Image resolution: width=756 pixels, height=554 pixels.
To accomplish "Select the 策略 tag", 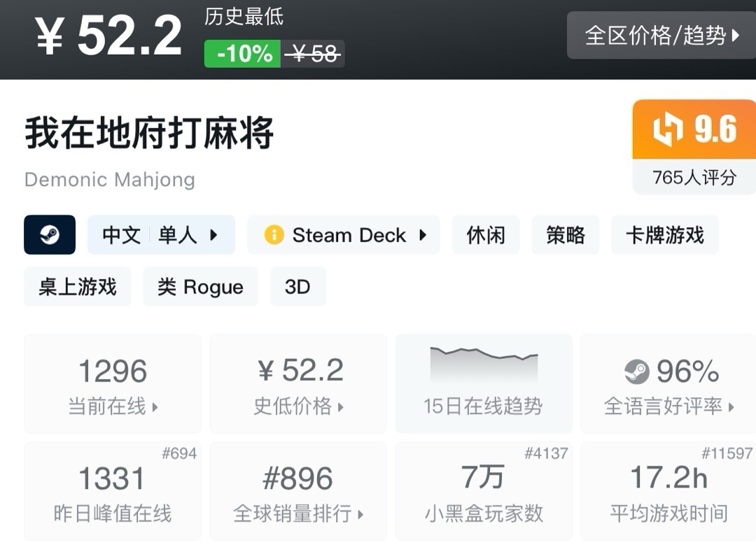I will click(565, 235).
